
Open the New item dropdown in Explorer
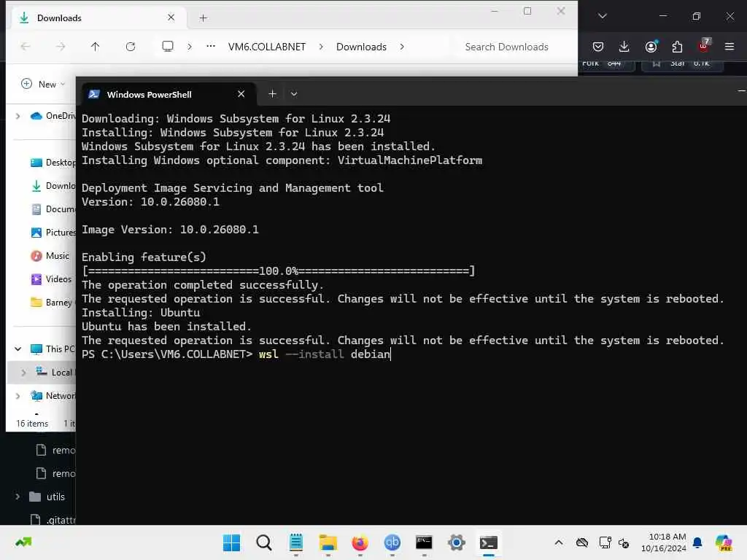pos(43,85)
